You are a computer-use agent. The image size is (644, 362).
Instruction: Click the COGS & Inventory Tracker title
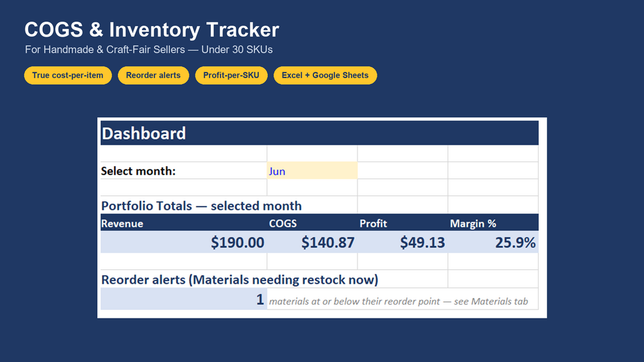click(152, 29)
